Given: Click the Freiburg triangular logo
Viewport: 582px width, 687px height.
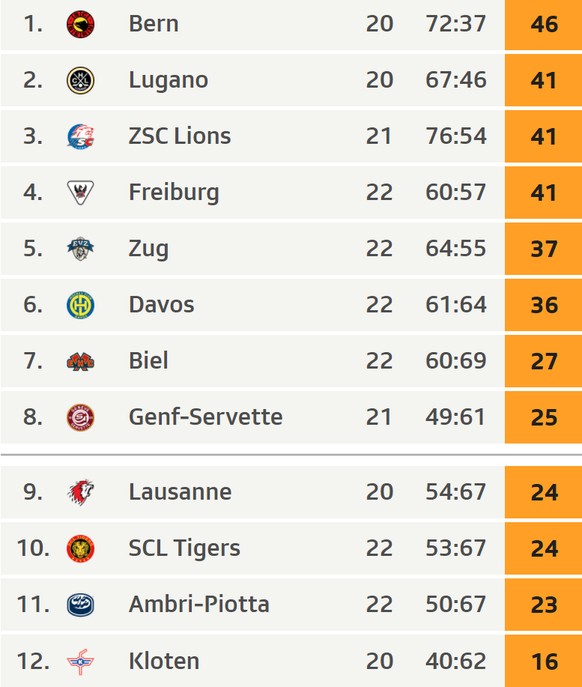Looking at the screenshot, I should click(80, 192).
